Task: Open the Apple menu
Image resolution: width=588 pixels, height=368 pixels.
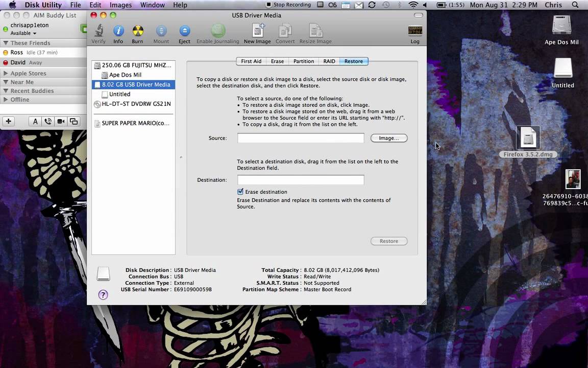Action: (x=12, y=5)
